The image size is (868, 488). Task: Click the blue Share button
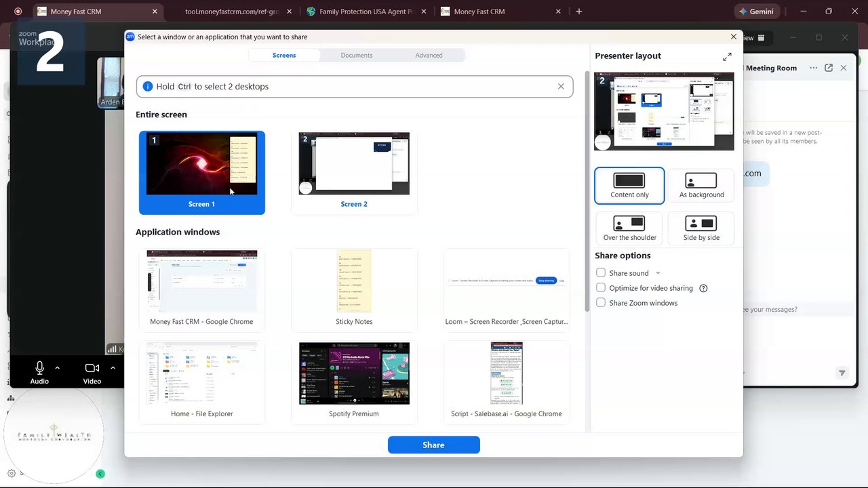pos(434,445)
